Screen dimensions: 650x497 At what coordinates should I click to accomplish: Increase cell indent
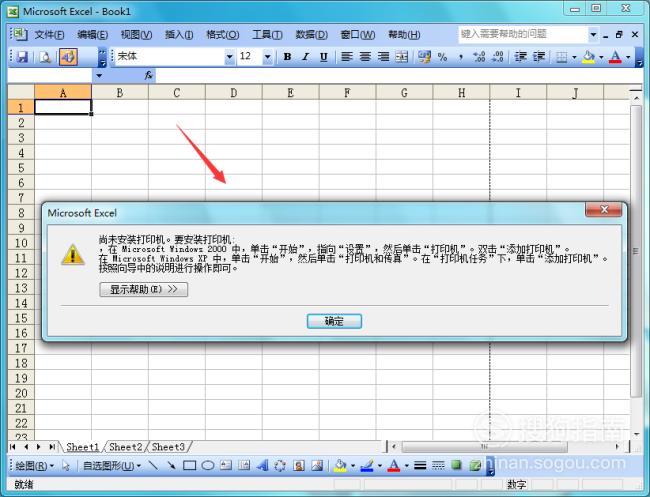coord(539,57)
